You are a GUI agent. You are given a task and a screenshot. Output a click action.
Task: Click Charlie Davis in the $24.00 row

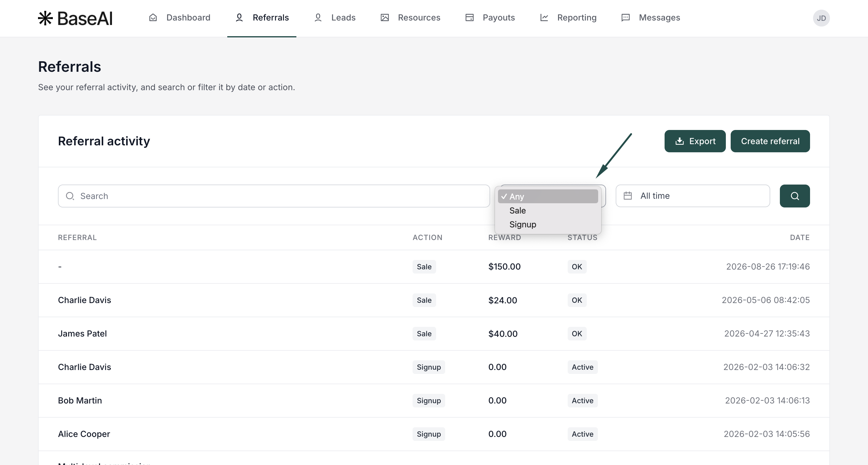point(84,300)
